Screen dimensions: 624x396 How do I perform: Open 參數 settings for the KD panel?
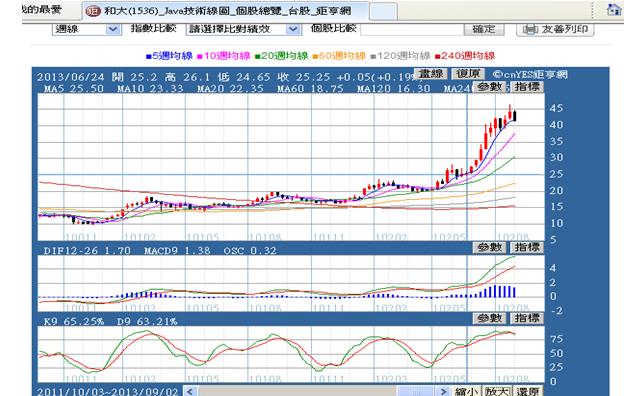click(489, 318)
